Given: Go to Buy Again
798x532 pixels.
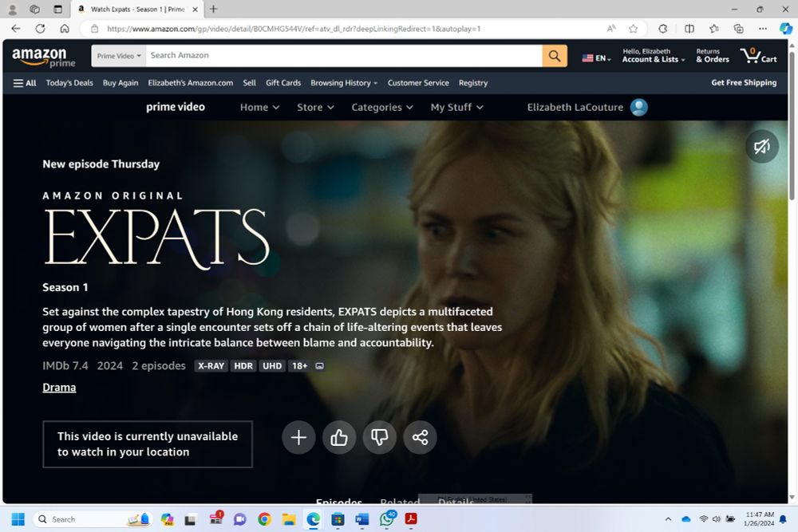Looking at the screenshot, I should click(120, 83).
